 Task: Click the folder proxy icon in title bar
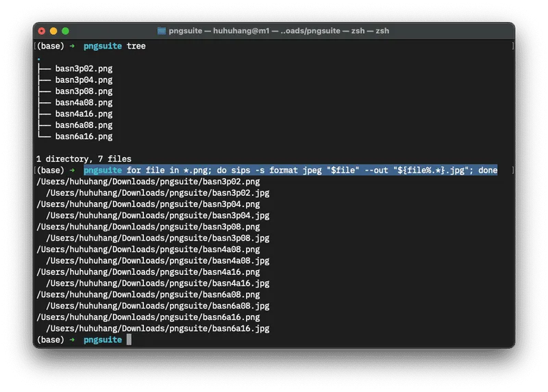coord(162,31)
